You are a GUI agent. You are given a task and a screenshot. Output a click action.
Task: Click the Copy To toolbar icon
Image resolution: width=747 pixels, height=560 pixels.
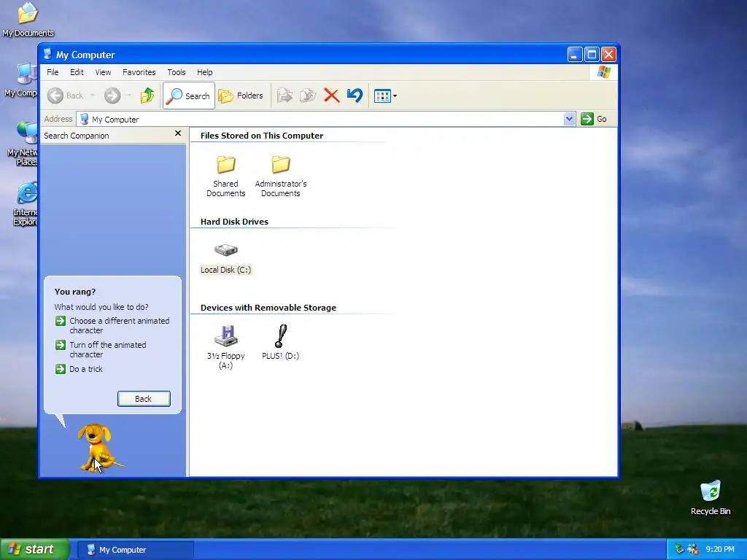[308, 96]
